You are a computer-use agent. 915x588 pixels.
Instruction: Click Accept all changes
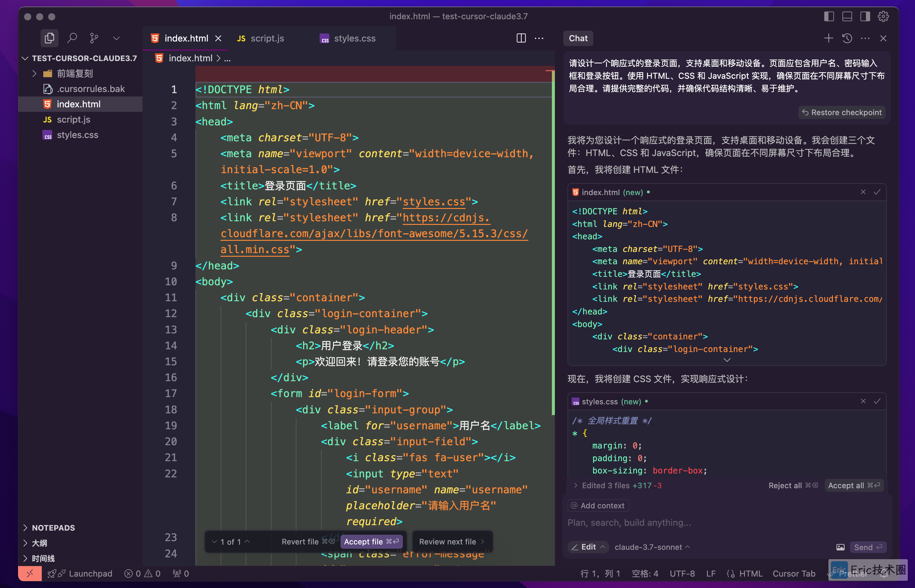[x=854, y=485]
